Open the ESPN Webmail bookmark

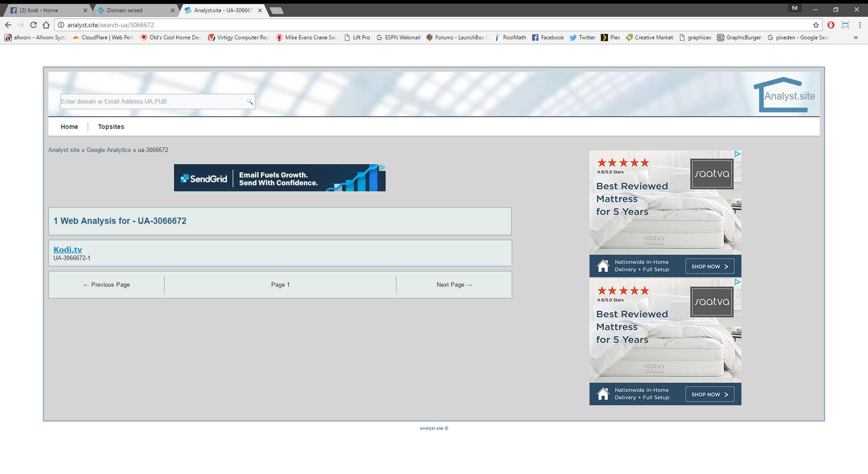[398, 38]
